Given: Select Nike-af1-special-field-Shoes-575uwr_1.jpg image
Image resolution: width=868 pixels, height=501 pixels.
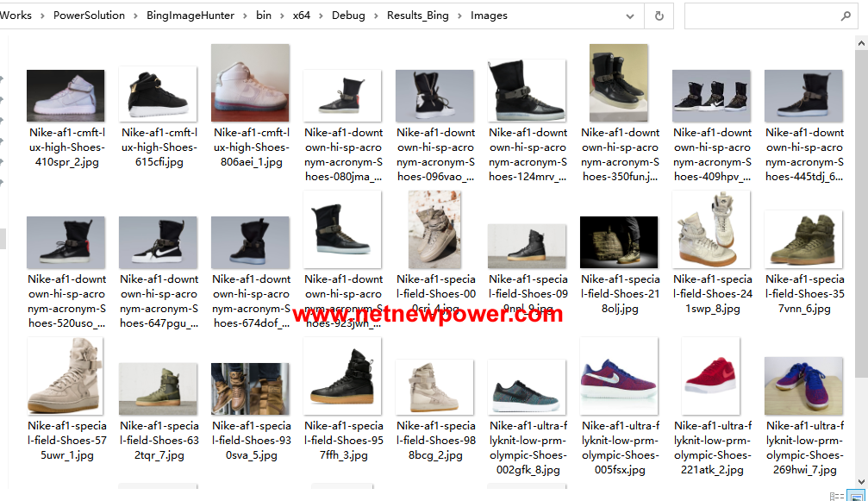Looking at the screenshot, I should [66, 376].
